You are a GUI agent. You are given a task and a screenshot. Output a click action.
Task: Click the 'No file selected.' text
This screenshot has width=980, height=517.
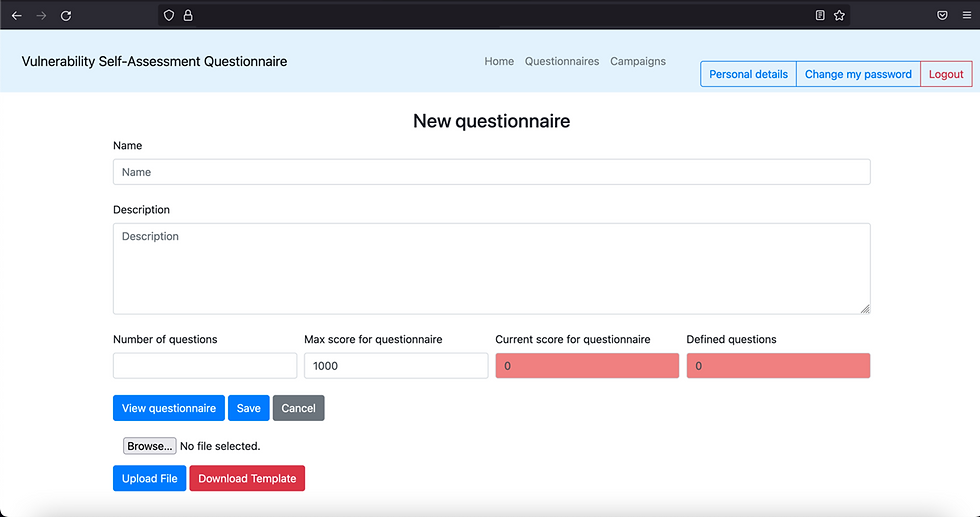pyautogui.click(x=220, y=446)
